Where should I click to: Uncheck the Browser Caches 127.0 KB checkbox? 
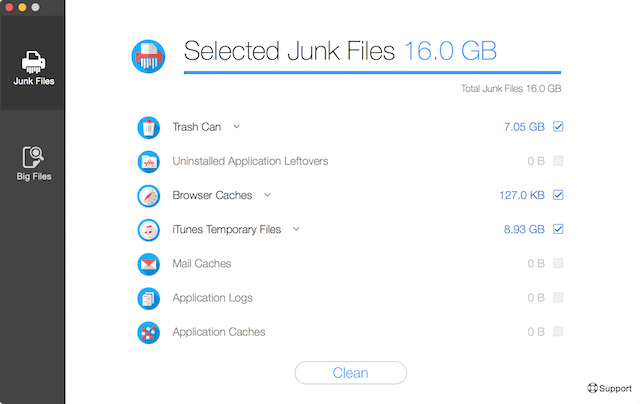coord(558,195)
